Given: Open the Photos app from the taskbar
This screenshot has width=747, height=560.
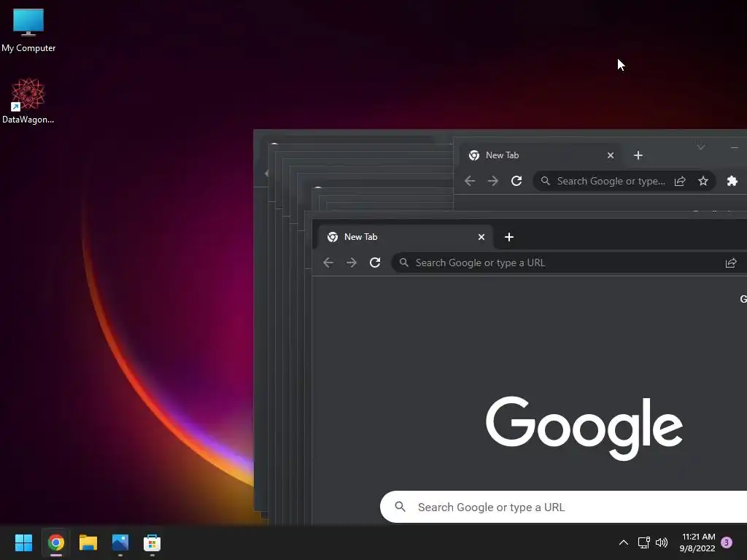Looking at the screenshot, I should [120, 542].
